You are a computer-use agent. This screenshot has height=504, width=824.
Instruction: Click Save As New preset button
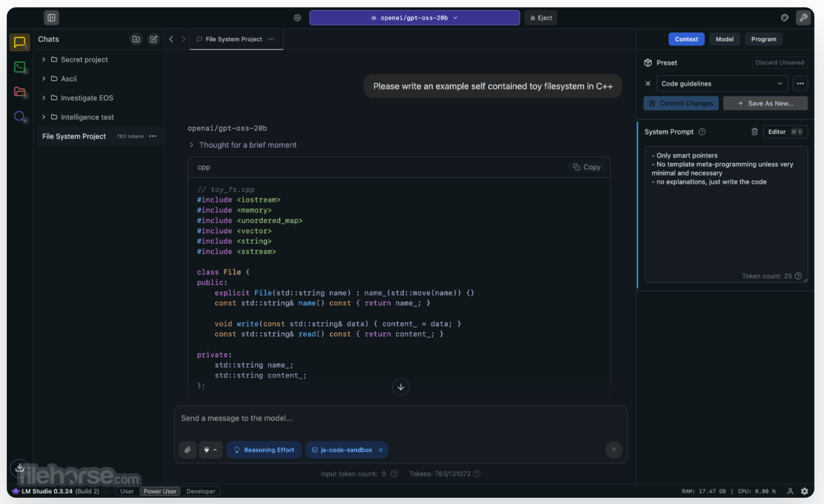tap(766, 103)
